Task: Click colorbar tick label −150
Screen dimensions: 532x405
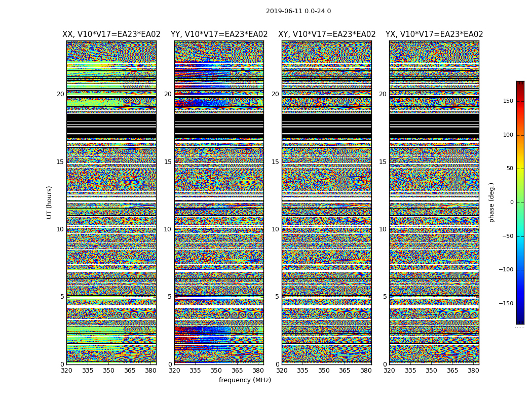Action: [x=506, y=303]
